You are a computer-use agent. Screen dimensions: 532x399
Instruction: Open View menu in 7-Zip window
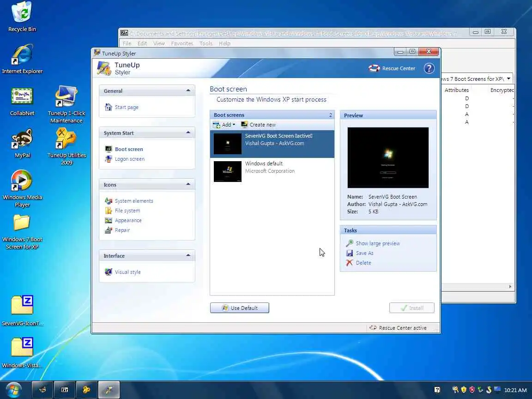(159, 43)
